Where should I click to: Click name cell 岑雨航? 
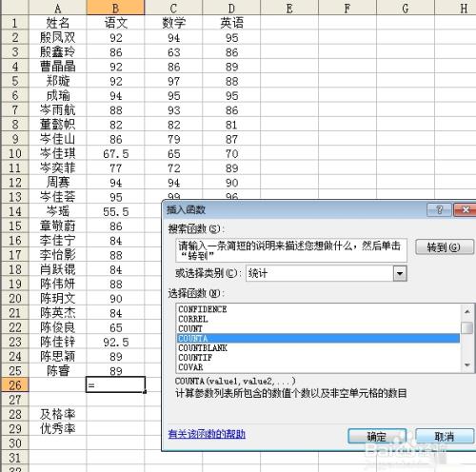57,110
